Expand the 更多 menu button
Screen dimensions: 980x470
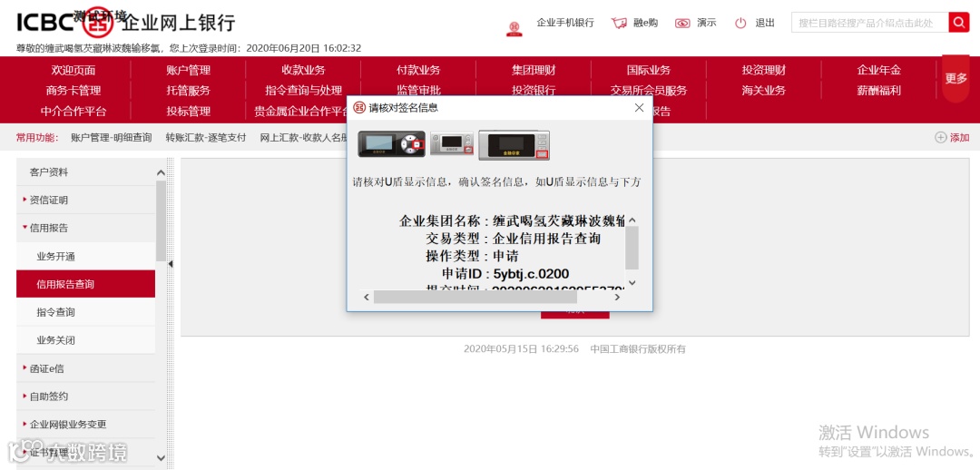(955, 78)
